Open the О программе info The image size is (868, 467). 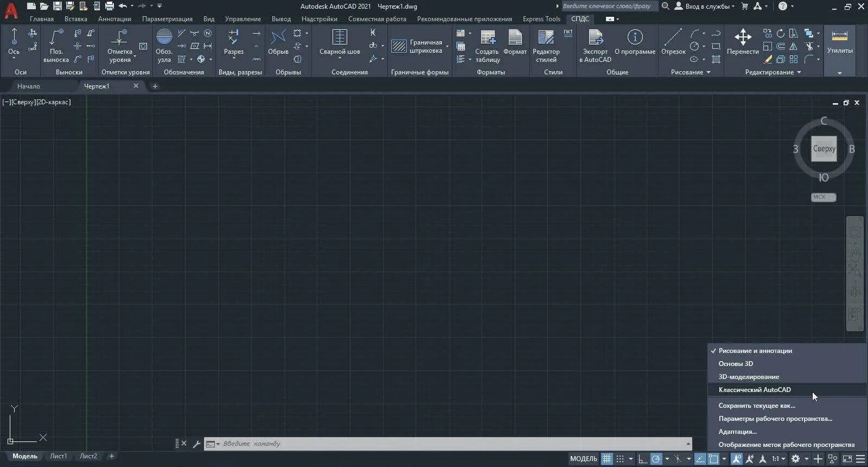[635, 42]
